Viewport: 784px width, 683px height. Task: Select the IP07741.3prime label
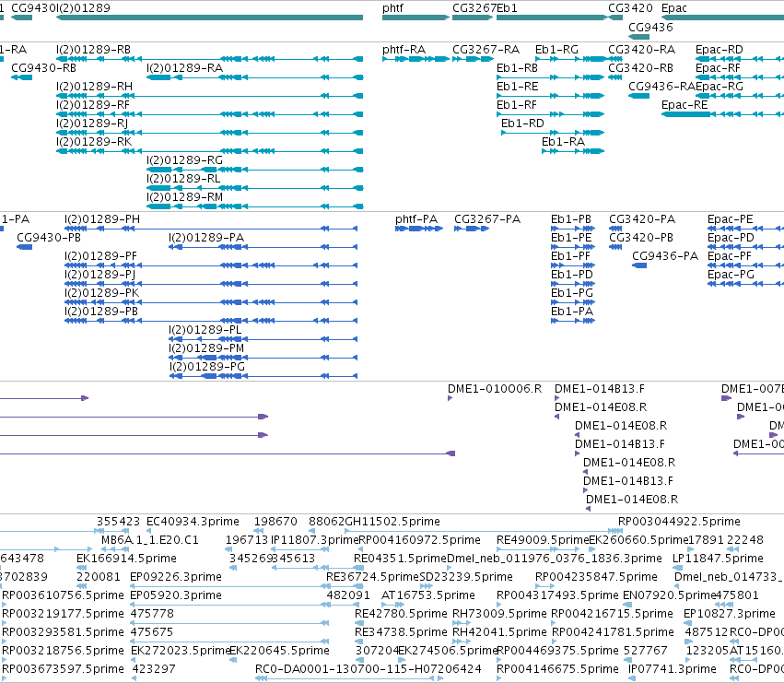(672, 669)
